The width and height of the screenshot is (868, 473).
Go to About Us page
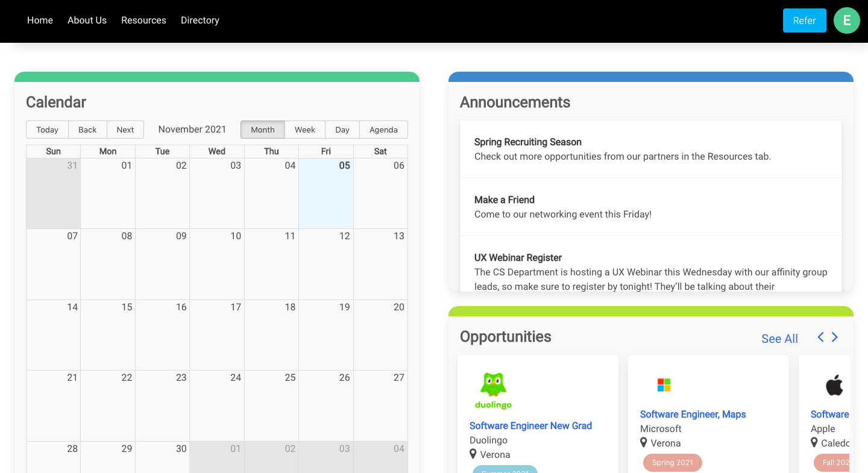click(87, 20)
